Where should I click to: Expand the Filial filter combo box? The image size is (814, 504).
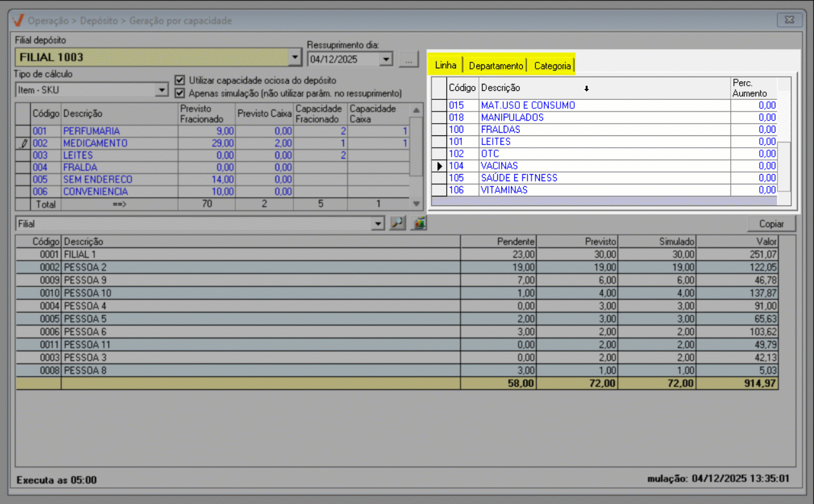378,224
